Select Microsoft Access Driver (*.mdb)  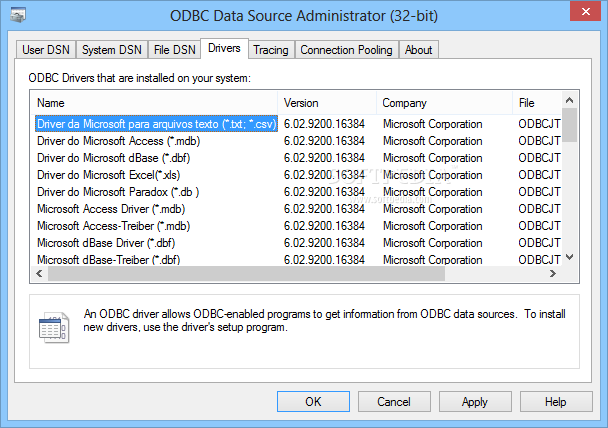[111, 209]
